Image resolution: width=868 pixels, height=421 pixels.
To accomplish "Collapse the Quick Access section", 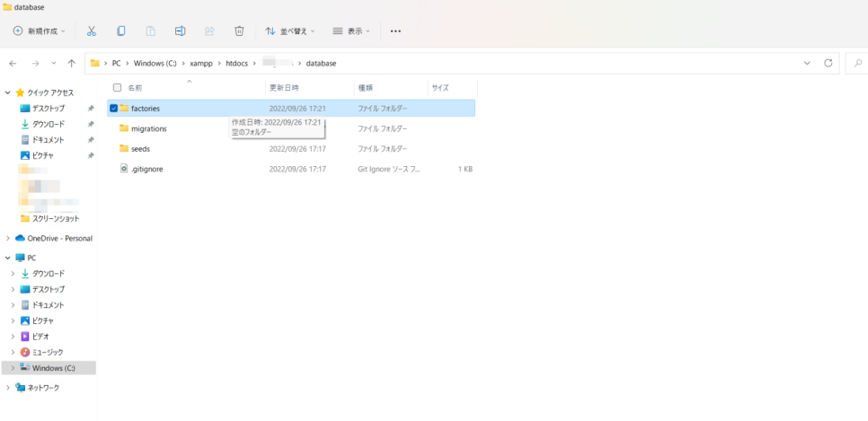I will (x=8, y=93).
